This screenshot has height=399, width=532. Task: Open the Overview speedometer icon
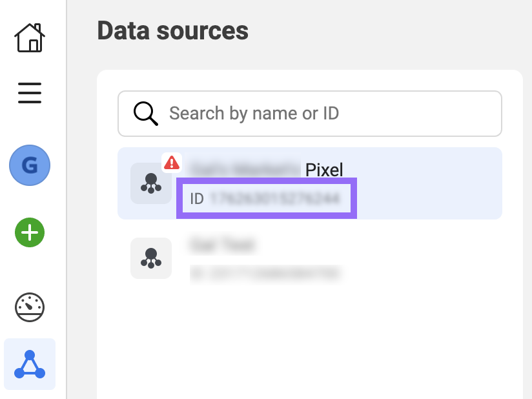click(x=30, y=307)
